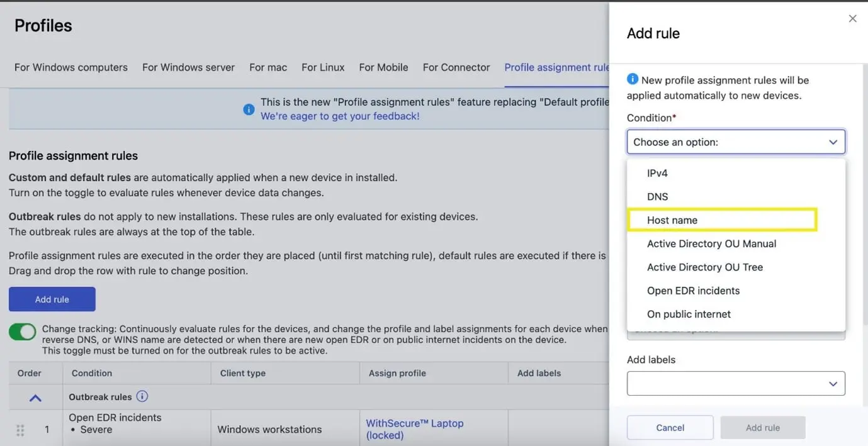
Task: Open WithSecure Laptop (locked) profile link
Action: click(415, 429)
